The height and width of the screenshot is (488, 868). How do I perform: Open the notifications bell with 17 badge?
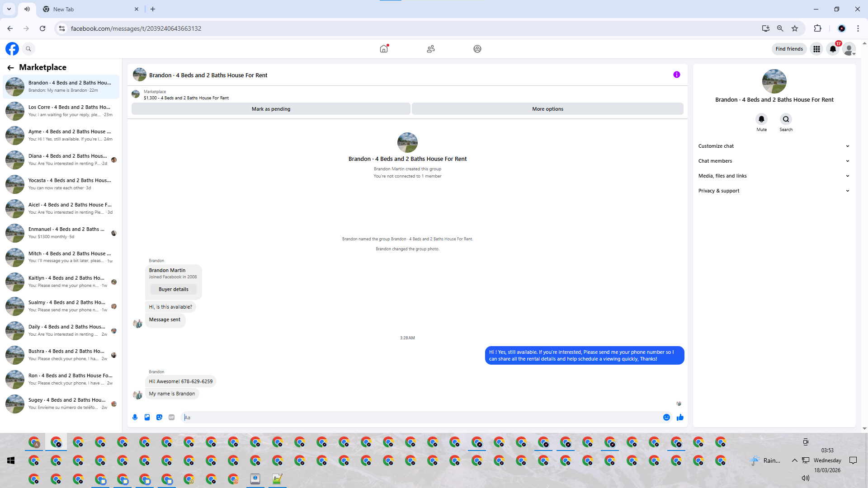coord(833,49)
